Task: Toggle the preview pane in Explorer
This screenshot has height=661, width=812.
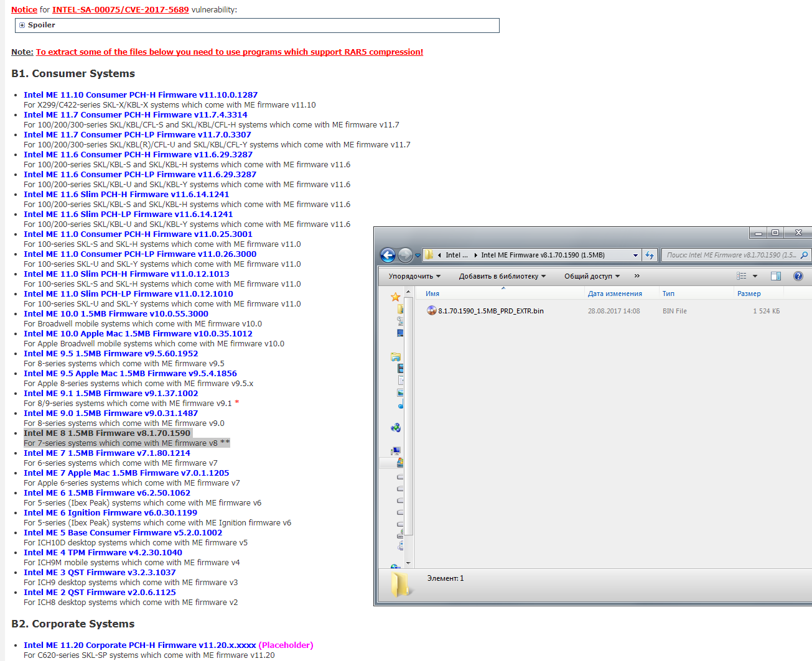Action: point(776,276)
